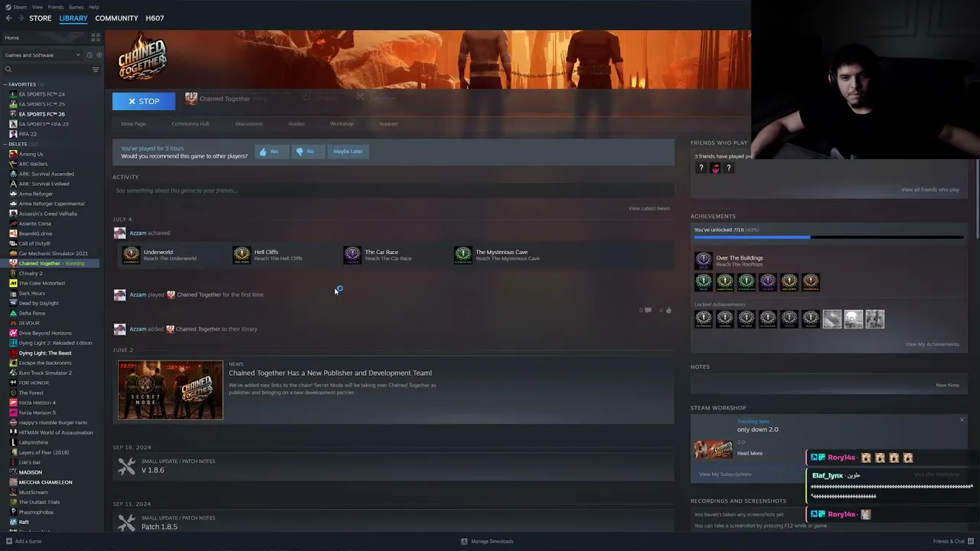Select Chained Together in the library list
This screenshot has height=551, width=980.
tap(52, 263)
